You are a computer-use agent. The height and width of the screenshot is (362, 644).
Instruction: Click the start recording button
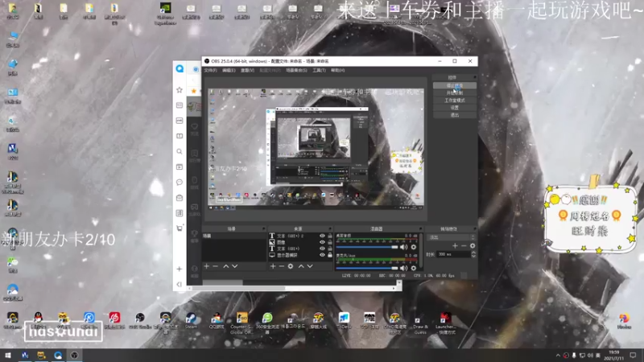[x=455, y=93]
